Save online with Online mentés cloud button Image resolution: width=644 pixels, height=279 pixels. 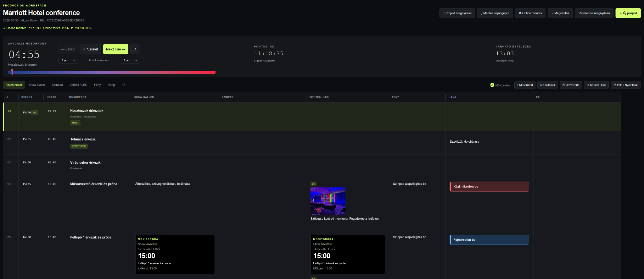[530, 13]
